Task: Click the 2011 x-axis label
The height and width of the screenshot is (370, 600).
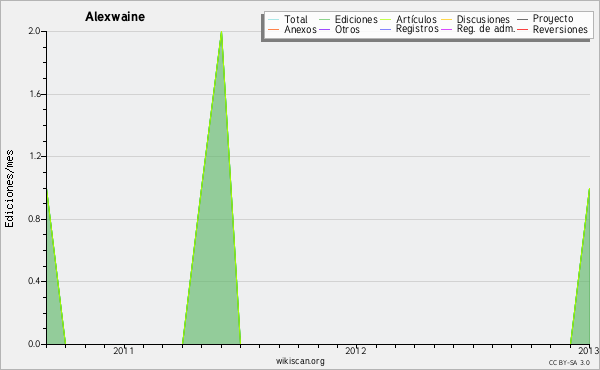Action: coord(123,351)
